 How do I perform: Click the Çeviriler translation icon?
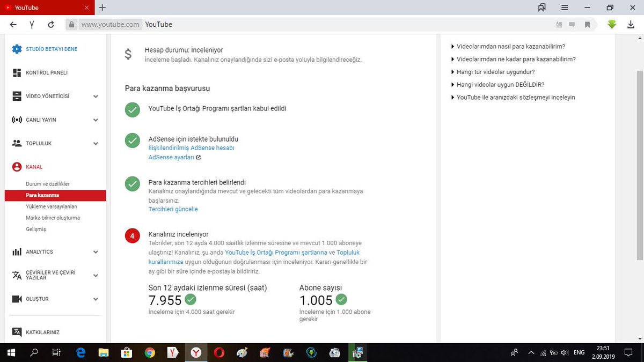[x=17, y=275]
